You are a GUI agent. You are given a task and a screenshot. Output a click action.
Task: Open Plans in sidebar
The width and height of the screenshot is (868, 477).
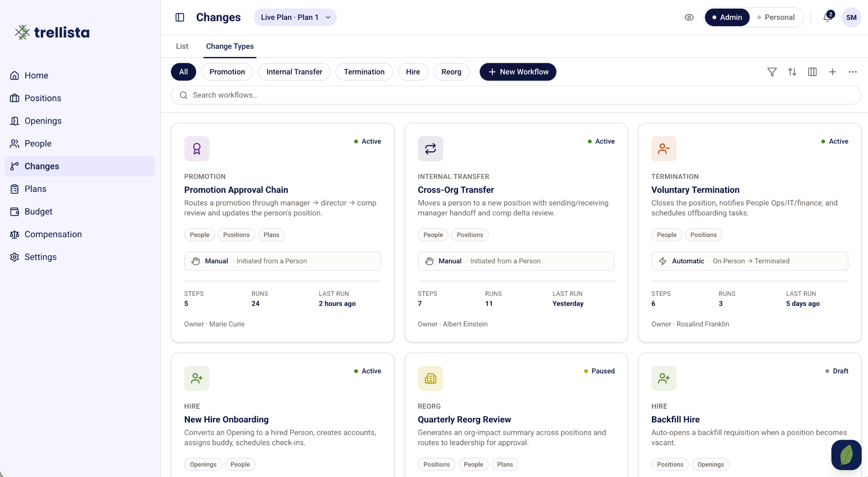click(x=80, y=189)
